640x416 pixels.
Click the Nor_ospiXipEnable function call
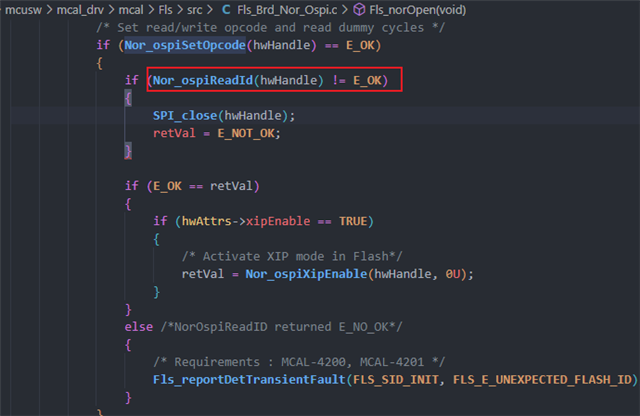pyautogui.click(x=306, y=274)
